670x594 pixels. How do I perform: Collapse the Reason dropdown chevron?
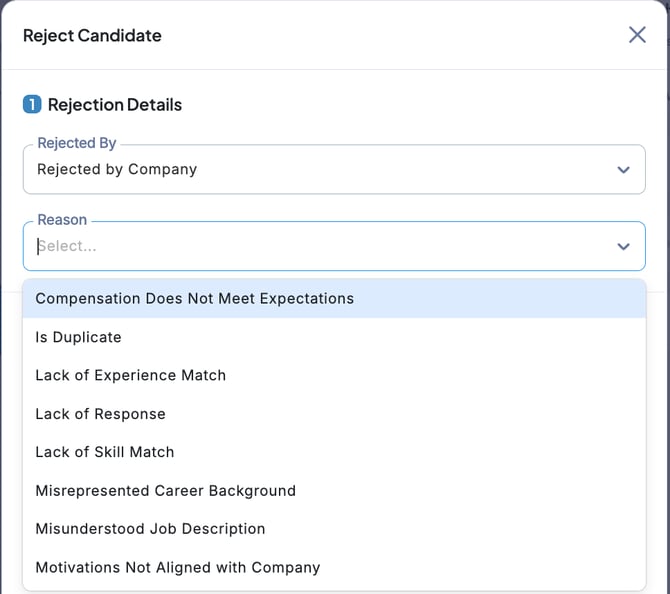tap(623, 246)
